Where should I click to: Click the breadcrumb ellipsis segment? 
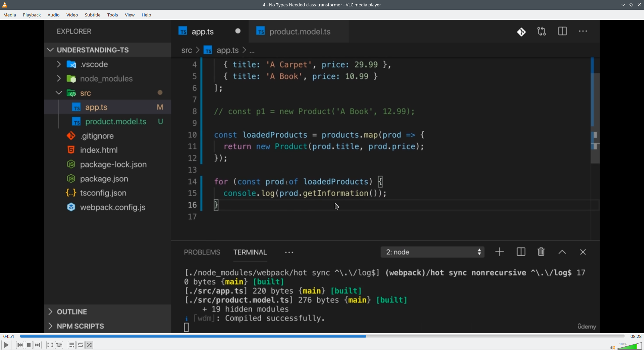point(252,51)
